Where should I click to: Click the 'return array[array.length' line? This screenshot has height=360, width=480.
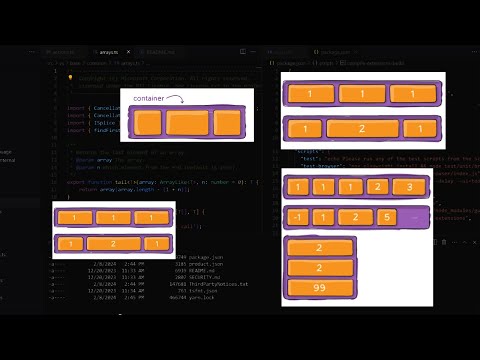134,189
